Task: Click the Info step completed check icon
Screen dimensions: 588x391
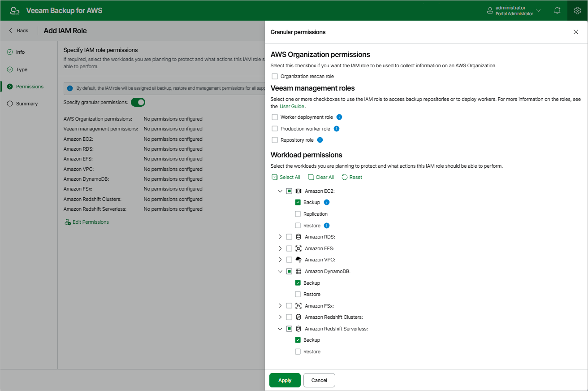Action: point(10,52)
